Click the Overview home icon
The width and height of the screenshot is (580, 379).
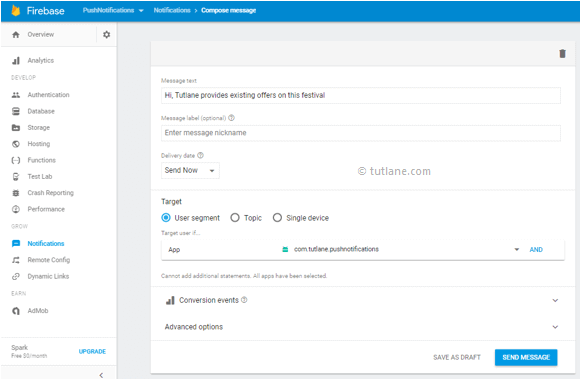(x=16, y=34)
